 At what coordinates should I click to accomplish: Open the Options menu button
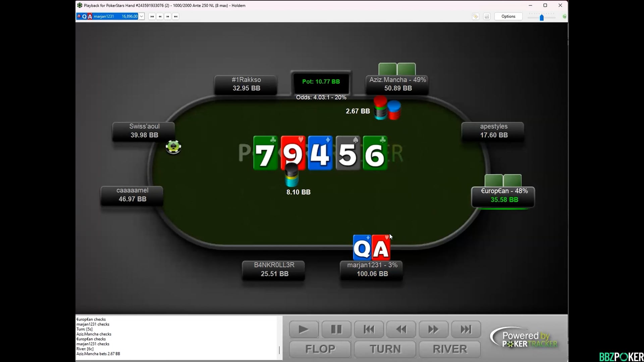point(508,16)
